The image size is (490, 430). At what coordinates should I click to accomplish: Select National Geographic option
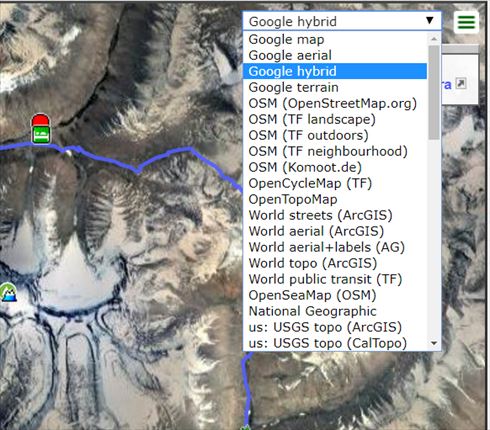pos(335,311)
